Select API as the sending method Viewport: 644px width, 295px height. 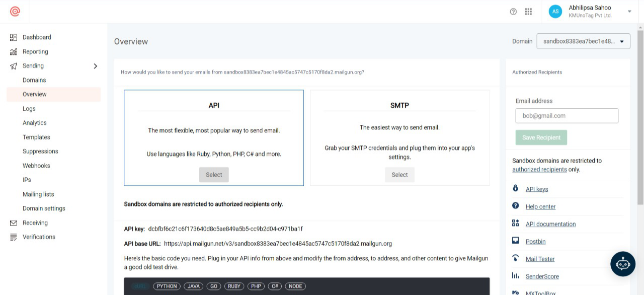click(x=213, y=174)
